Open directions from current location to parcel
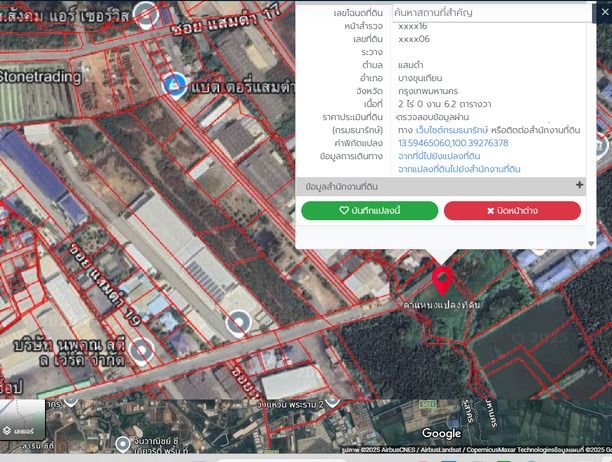Image resolution: width=612 pixels, height=462 pixels. pos(439,156)
